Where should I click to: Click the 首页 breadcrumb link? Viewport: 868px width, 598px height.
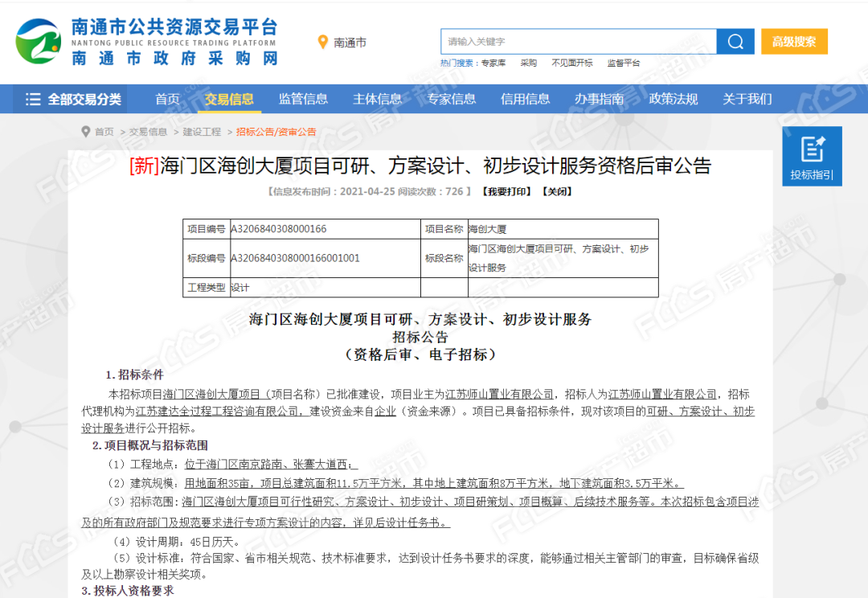[104, 132]
